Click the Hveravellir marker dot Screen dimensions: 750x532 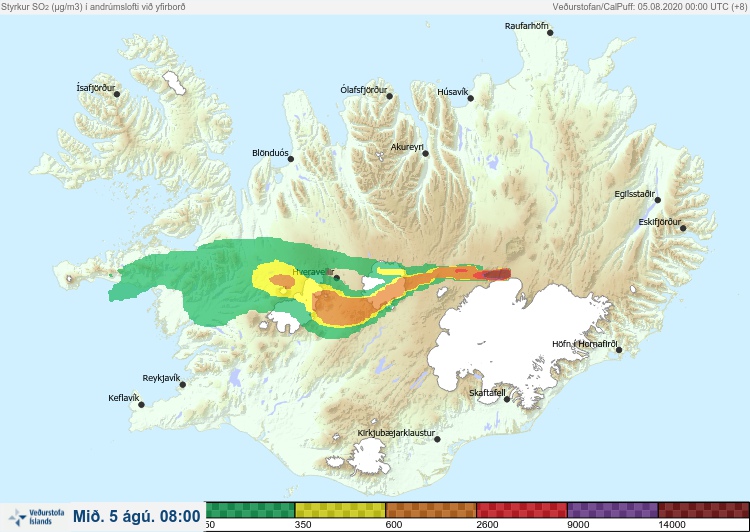click(x=337, y=277)
